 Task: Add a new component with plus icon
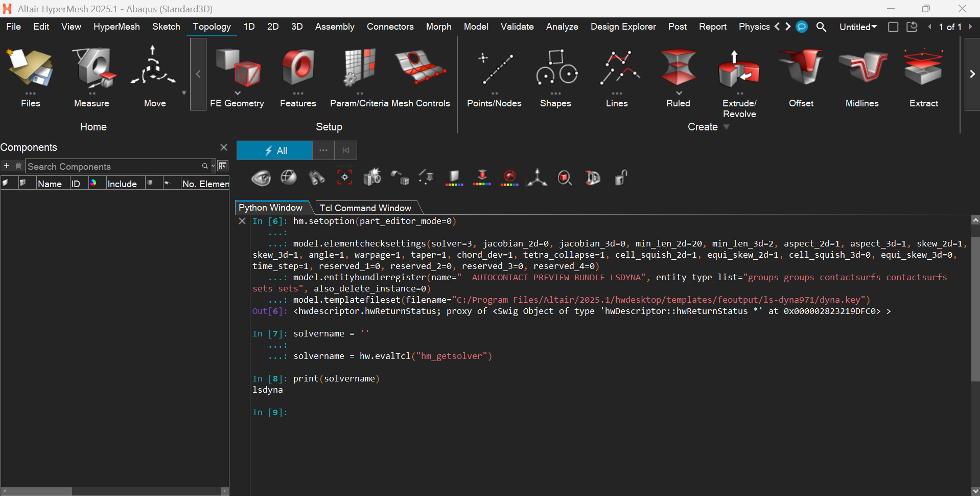coord(7,166)
